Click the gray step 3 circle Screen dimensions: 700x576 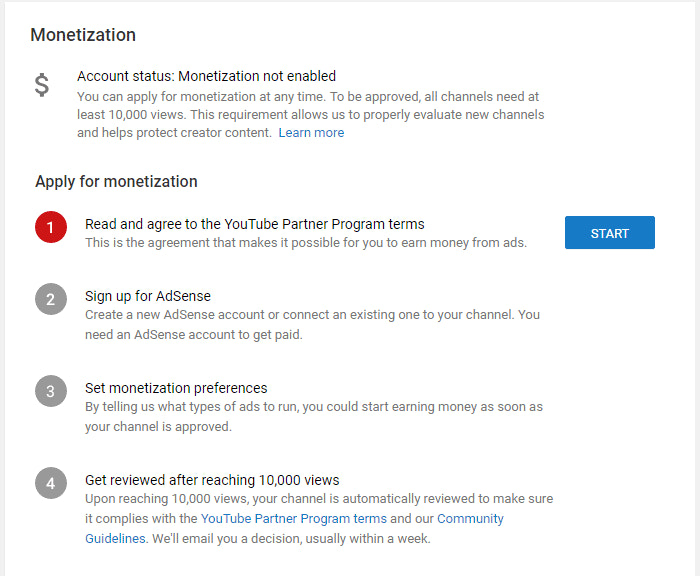51,392
